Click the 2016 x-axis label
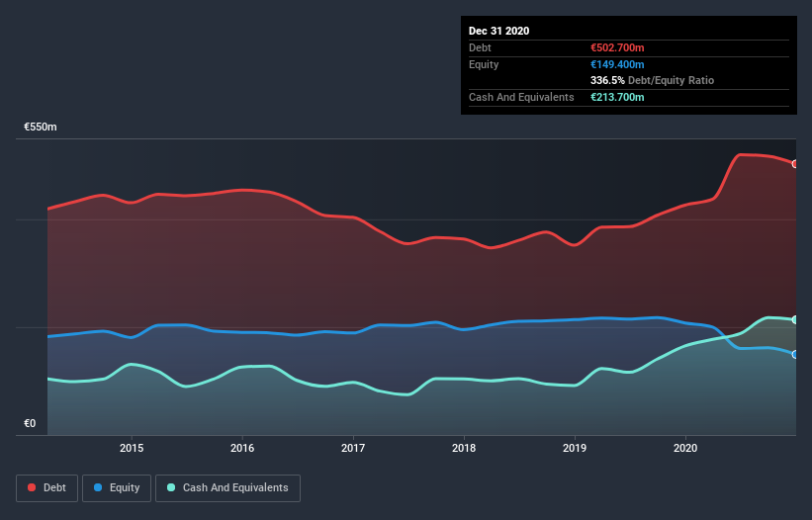Image resolution: width=812 pixels, height=520 pixels. click(x=242, y=448)
